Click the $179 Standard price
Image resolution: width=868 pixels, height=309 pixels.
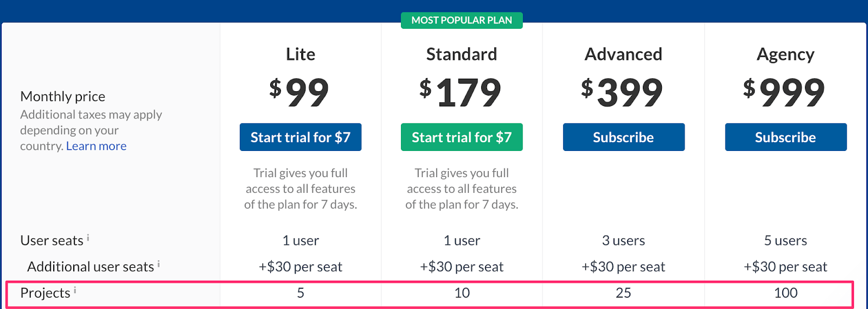click(461, 92)
